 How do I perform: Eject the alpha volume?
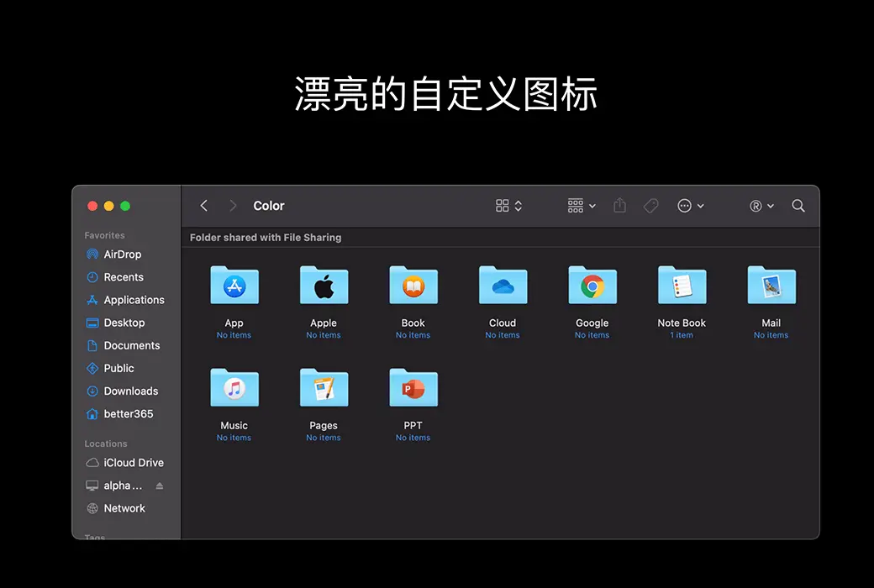click(x=160, y=486)
